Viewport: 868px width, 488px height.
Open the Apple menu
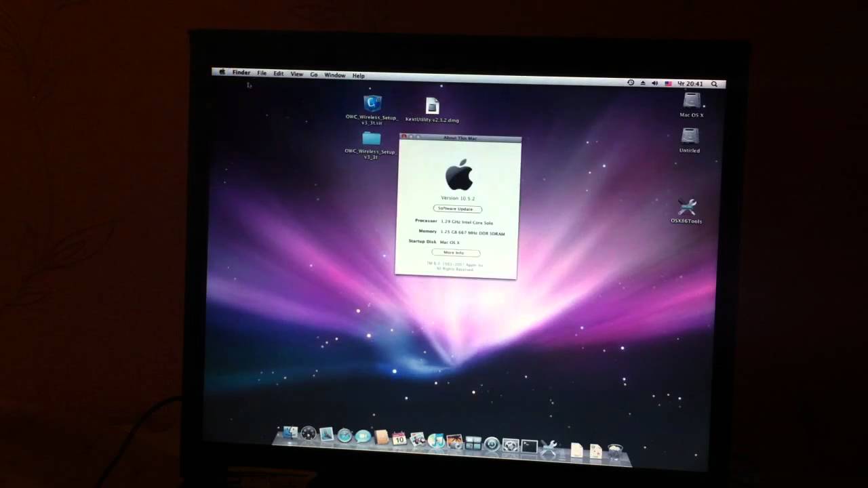click(222, 72)
